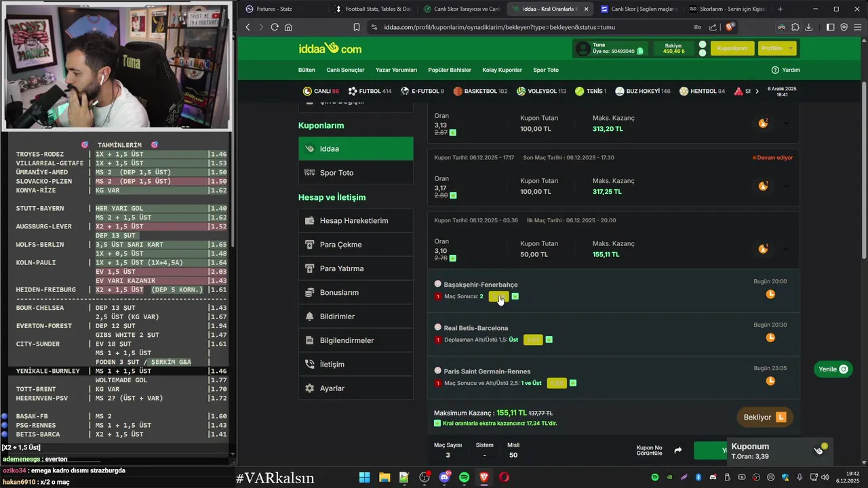This screenshot has height=488, width=868.
Task: Click the Yenile refresh button
Action: pyautogui.click(x=833, y=369)
